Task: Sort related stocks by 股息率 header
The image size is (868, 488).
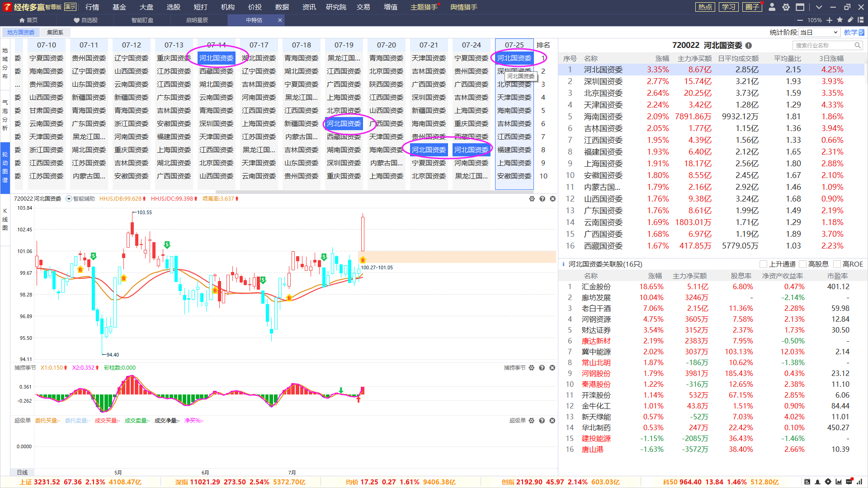Action: pos(741,276)
